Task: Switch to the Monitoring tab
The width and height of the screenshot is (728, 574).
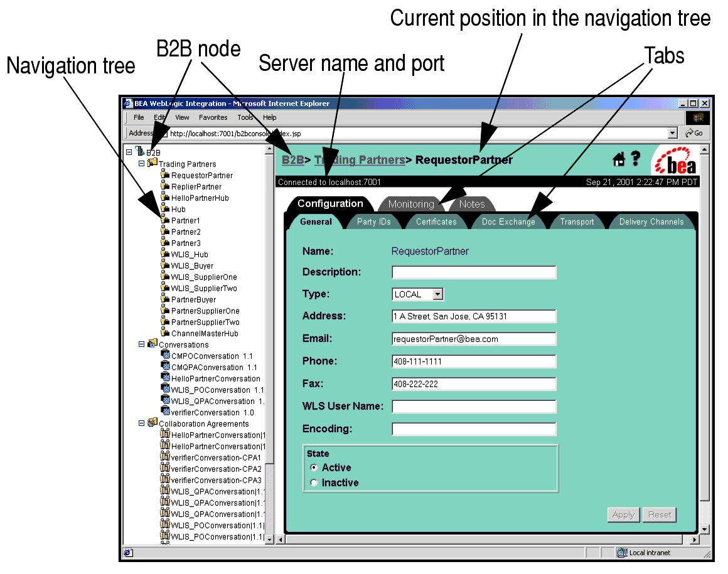Action: [411, 204]
